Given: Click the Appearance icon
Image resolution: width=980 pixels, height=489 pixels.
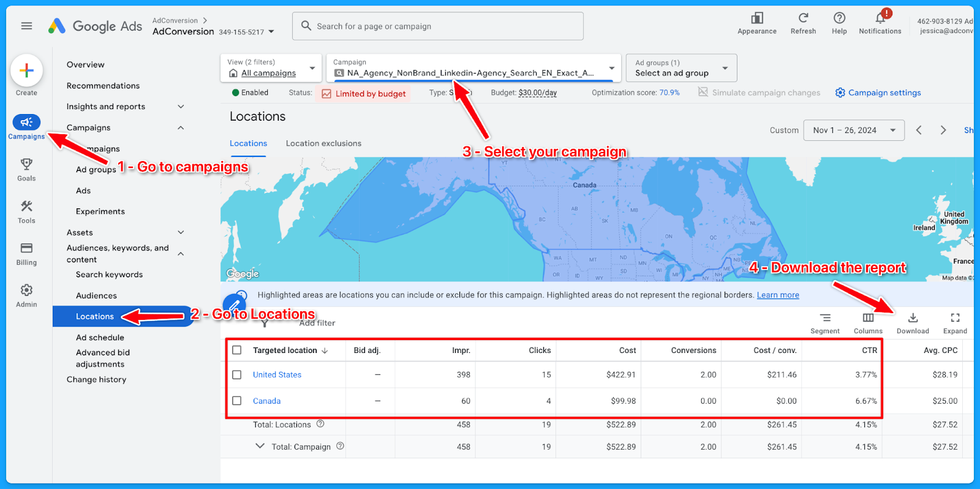Looking at the screenshot, I should click(x=757, y=18).
